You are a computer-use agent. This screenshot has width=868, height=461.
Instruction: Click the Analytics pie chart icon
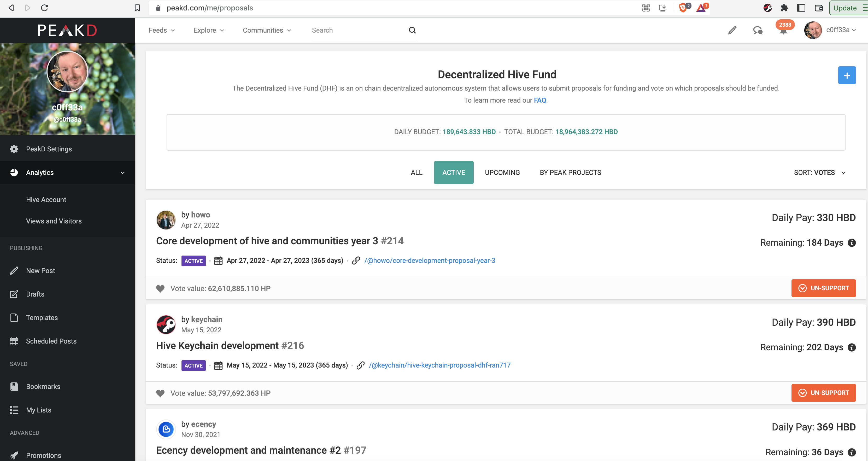pyautogui.click(x=14, y=172)
